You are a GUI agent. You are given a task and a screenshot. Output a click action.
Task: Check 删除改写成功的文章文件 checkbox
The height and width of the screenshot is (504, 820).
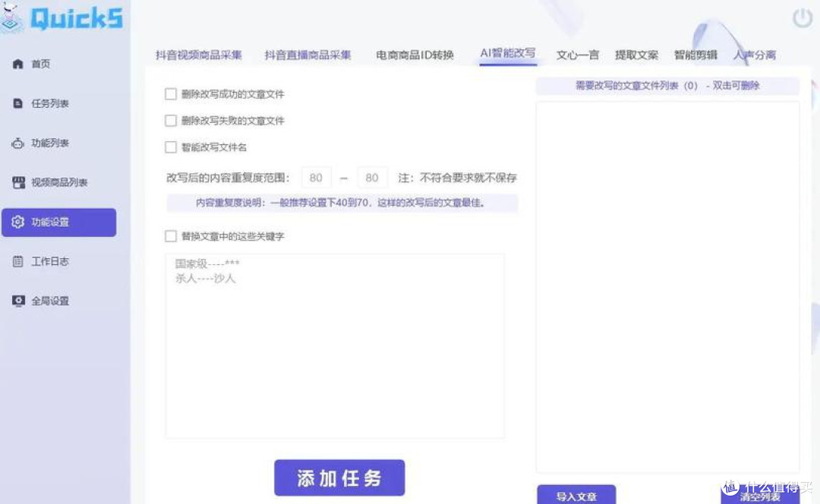171,94
